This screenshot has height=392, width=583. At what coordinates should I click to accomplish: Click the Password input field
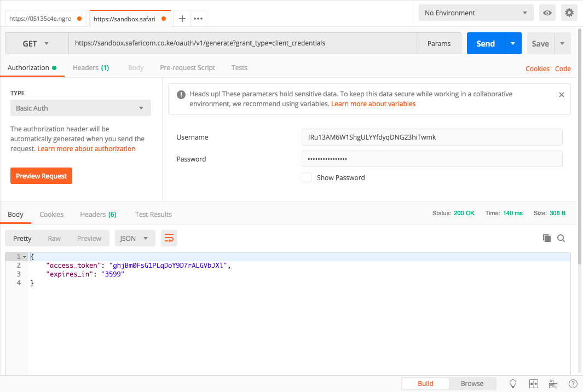432,159
